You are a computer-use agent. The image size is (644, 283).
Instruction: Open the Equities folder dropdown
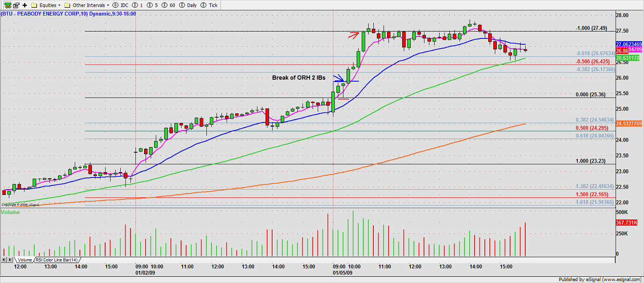[x=45, y=4]
